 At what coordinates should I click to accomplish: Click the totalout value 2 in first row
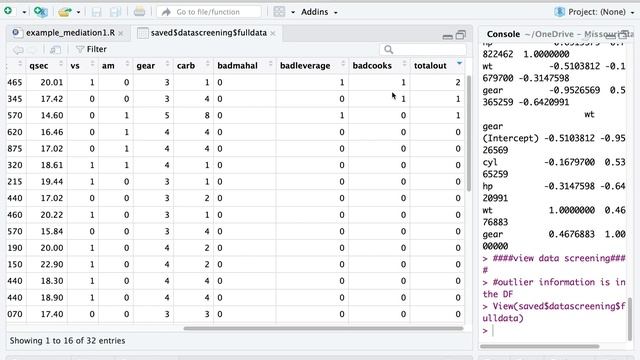coord(458,82)
